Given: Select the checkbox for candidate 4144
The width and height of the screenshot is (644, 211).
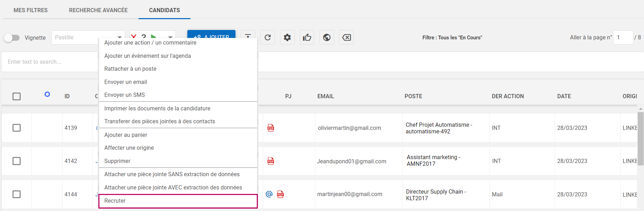Looking at the screenshot, I should pos(16,194).
